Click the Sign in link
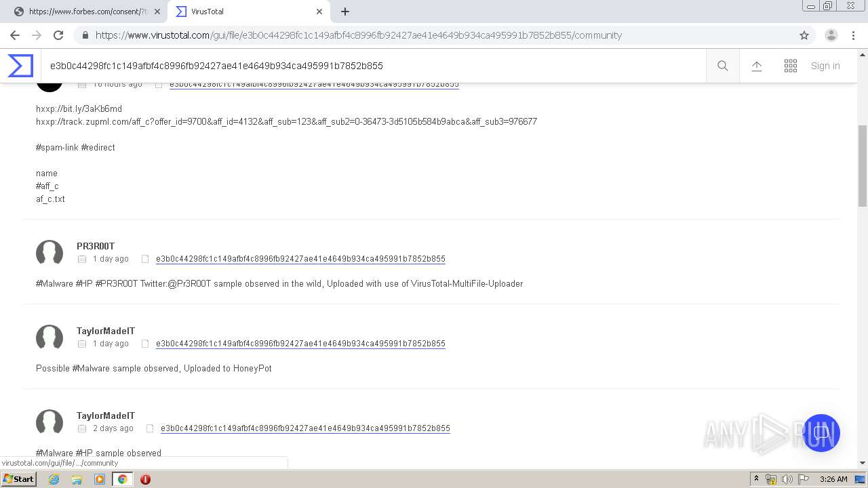 (x=825, y=66)
